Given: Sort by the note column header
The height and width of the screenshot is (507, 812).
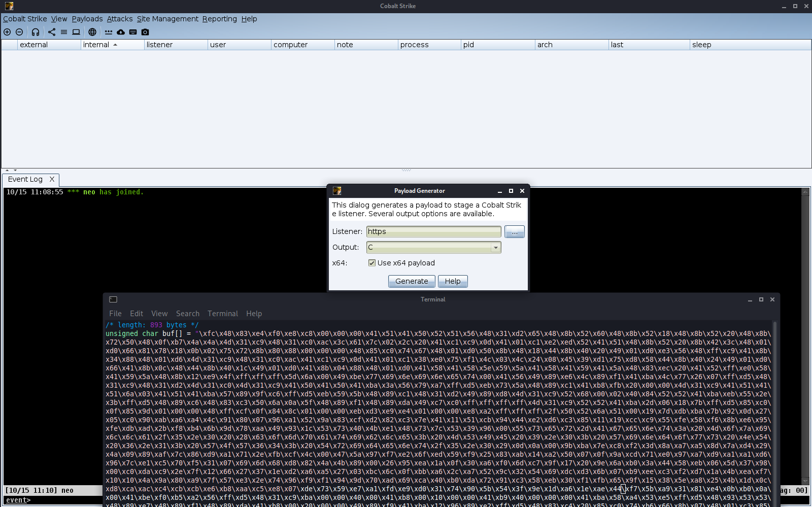Looking at the screenshot, I should 366,45.
